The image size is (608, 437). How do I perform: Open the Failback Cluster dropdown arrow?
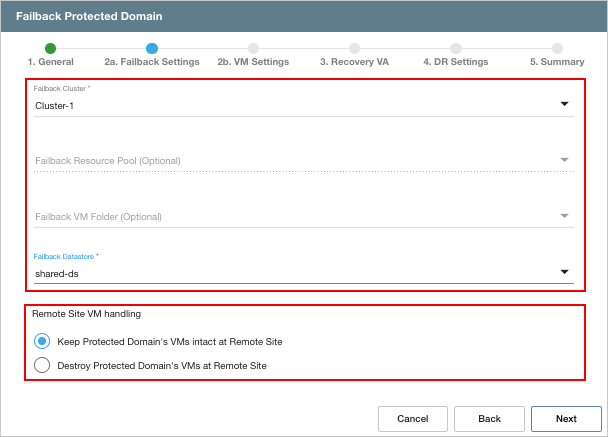[564, 104]
